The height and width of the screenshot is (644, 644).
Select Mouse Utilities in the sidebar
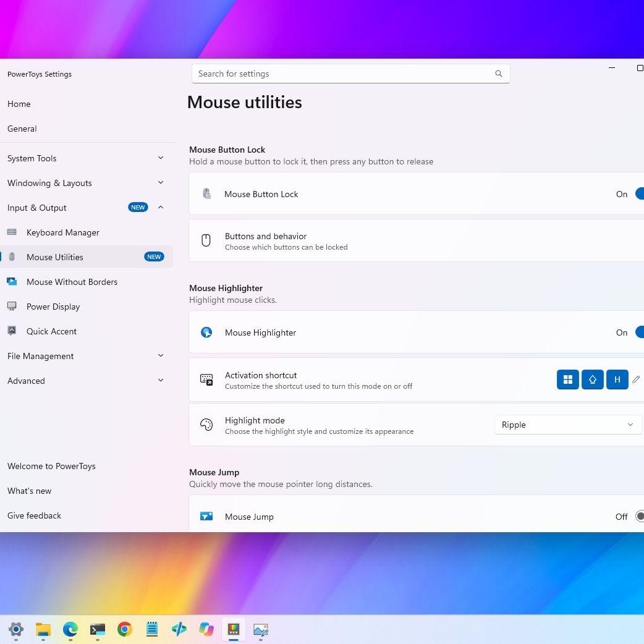86,256
